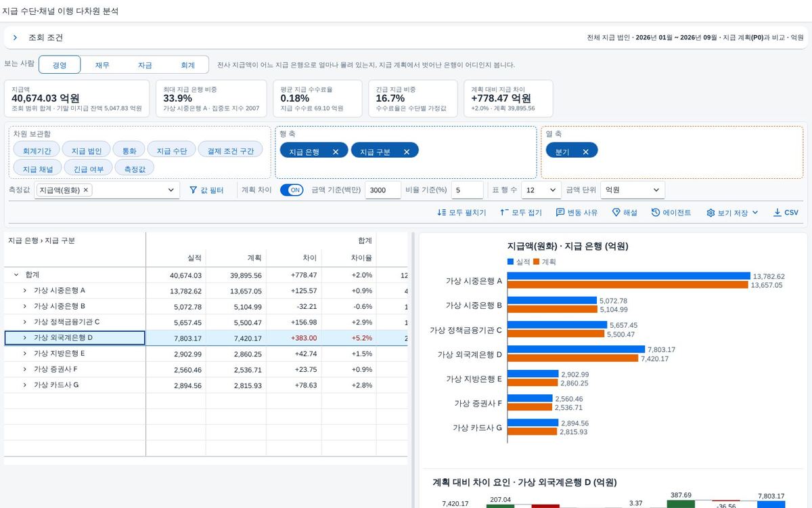Switch to the 자금 viewer tab

145,65
